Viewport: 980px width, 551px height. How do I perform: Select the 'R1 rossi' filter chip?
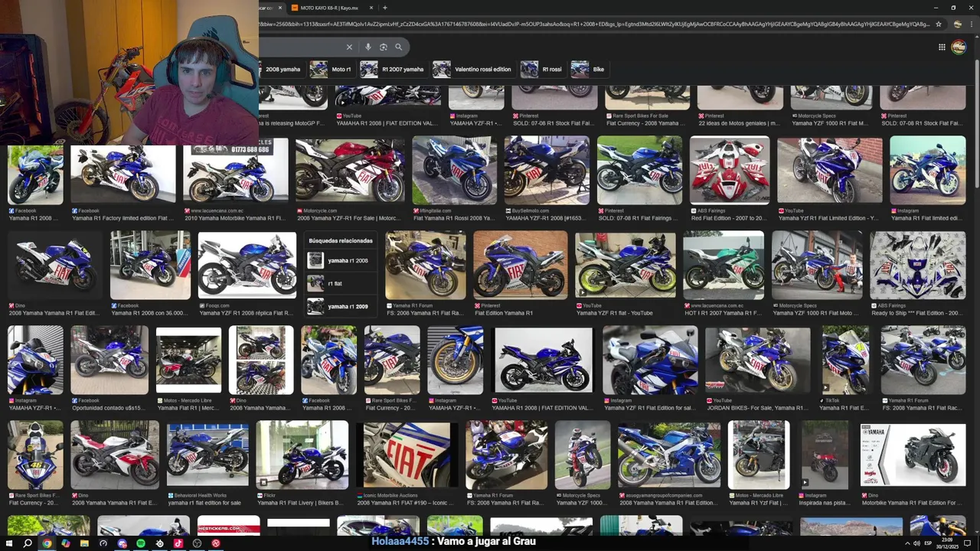[x=542, y=69]
